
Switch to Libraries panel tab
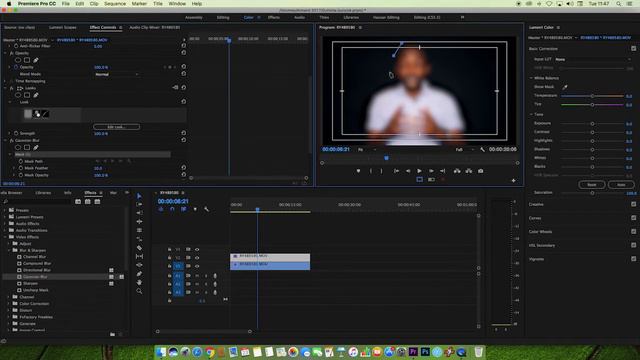coord(43,193)
